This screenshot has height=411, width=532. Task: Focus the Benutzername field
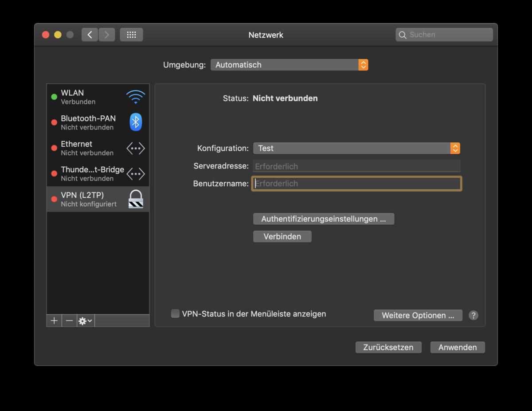tap(356, 184)
